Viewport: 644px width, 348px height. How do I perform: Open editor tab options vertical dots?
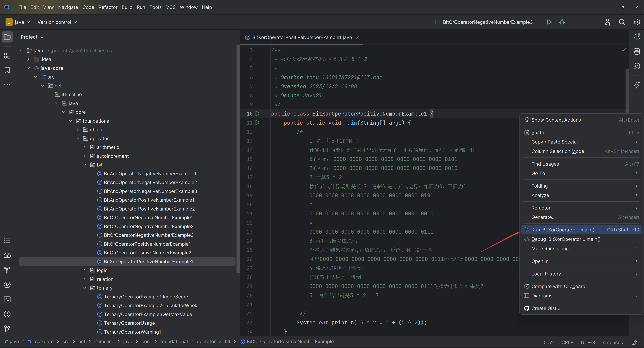pos(622,37)
